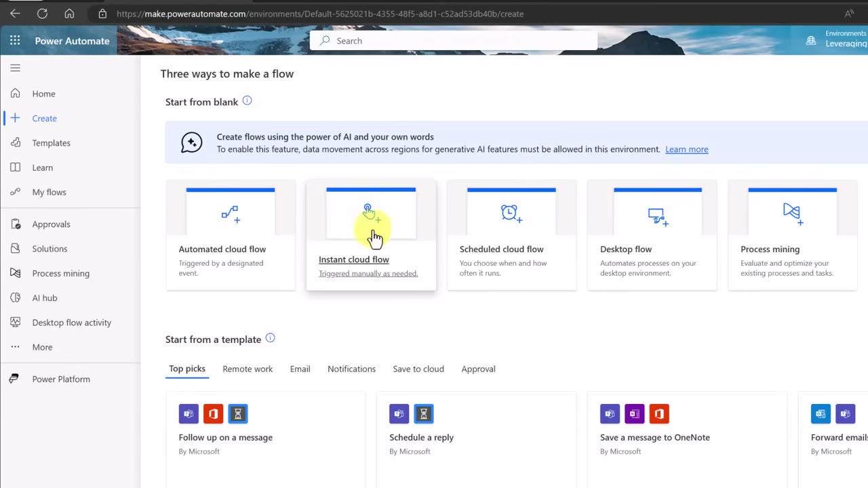Click the Power Automate header title
This screenshot has width=868, height=488.
coord(72,41)
